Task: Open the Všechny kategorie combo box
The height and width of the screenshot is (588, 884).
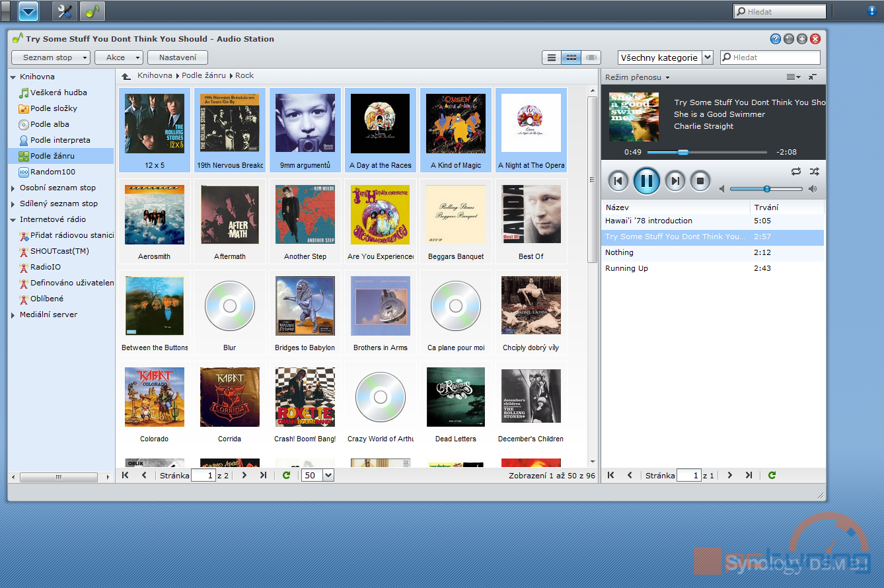Action: [665, 57]
